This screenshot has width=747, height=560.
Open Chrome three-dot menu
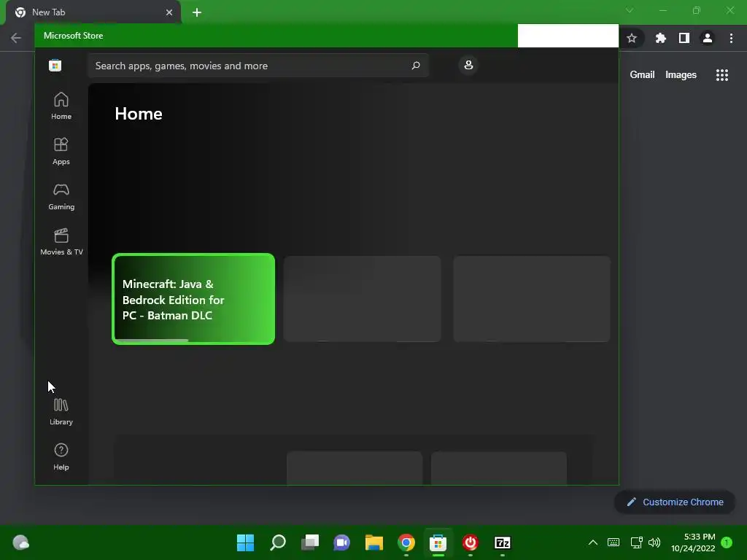731,38
